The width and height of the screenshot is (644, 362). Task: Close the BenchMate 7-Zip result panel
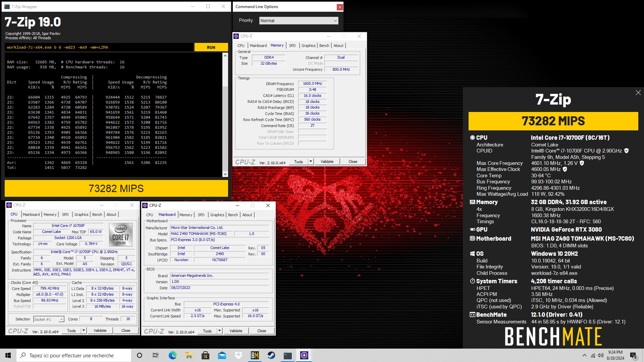tap(638, 93)
